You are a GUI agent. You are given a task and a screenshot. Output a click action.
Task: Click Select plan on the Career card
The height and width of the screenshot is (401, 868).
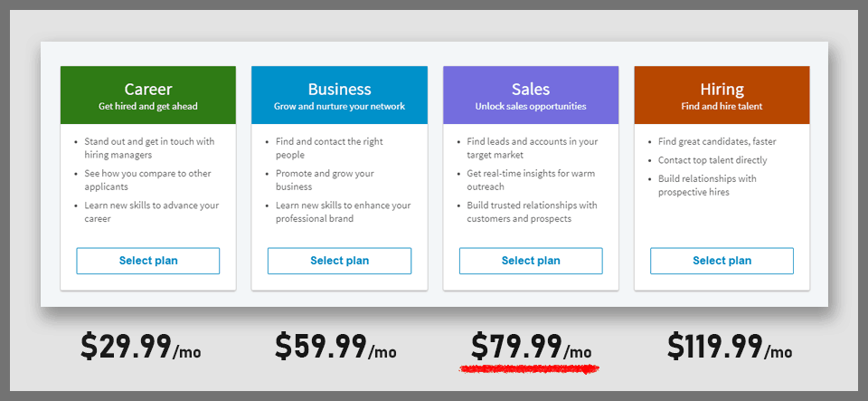click(x=148, y=261)
